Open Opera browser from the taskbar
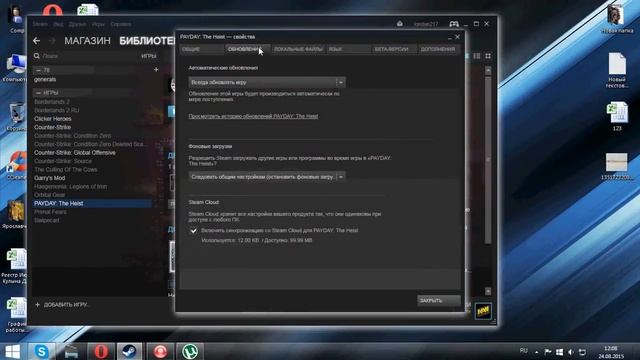This screenshot has height=360, width=640. [101, 351]
